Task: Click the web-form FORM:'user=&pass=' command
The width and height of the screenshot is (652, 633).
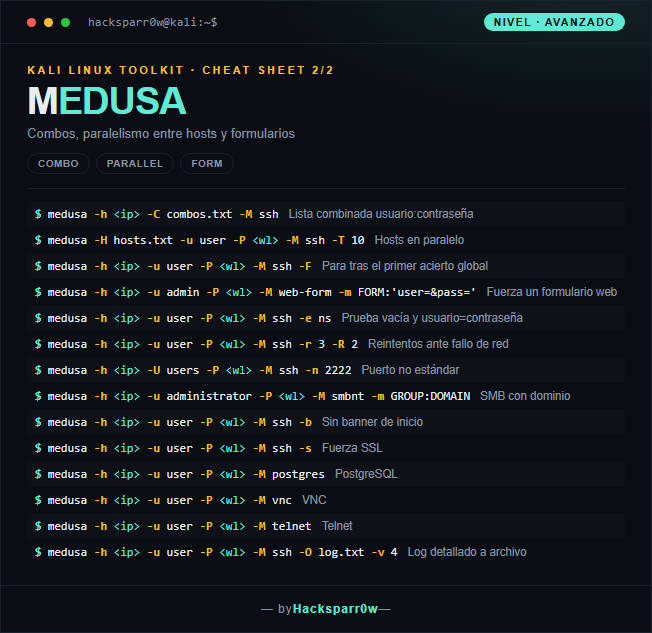Action: click(x=255, y=292)
